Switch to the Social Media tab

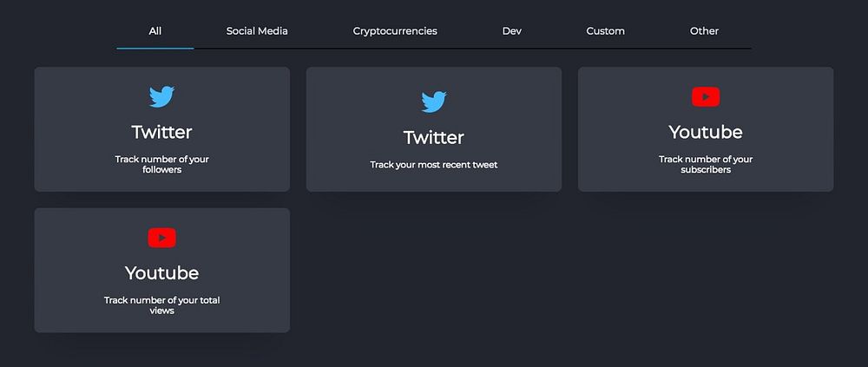257,31
